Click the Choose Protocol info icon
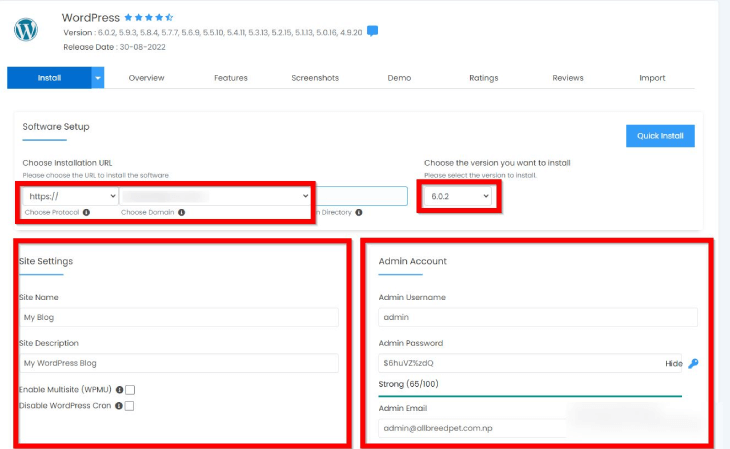 tap(87, 212)
